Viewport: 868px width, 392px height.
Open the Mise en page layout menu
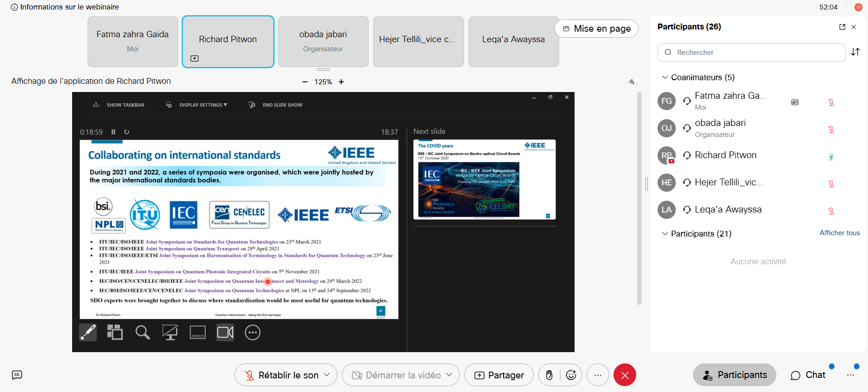pyautogui.click(x=596, y=29)
